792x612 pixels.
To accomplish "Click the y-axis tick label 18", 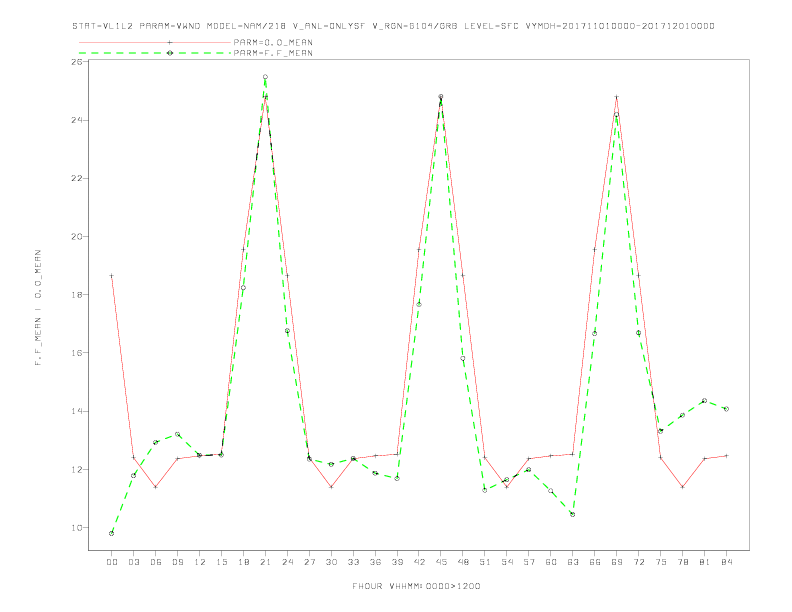I will (x=77, y=294).
